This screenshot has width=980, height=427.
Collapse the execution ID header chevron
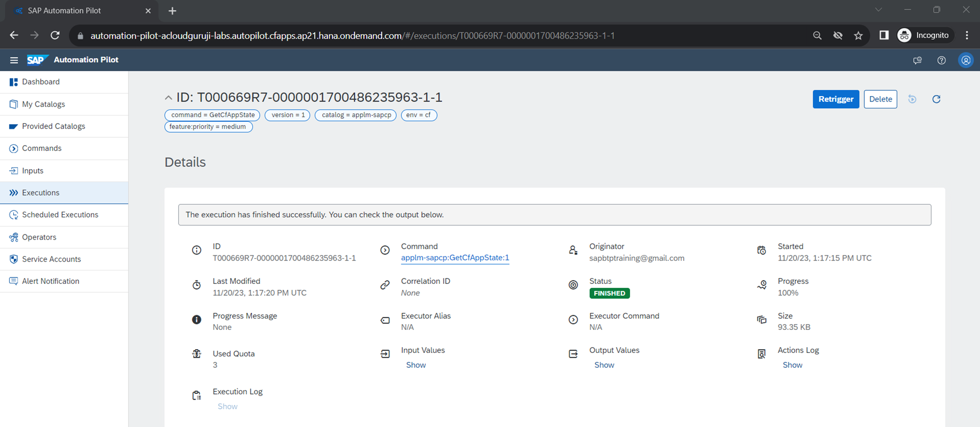pyautogui.click(x=168, y=98)
